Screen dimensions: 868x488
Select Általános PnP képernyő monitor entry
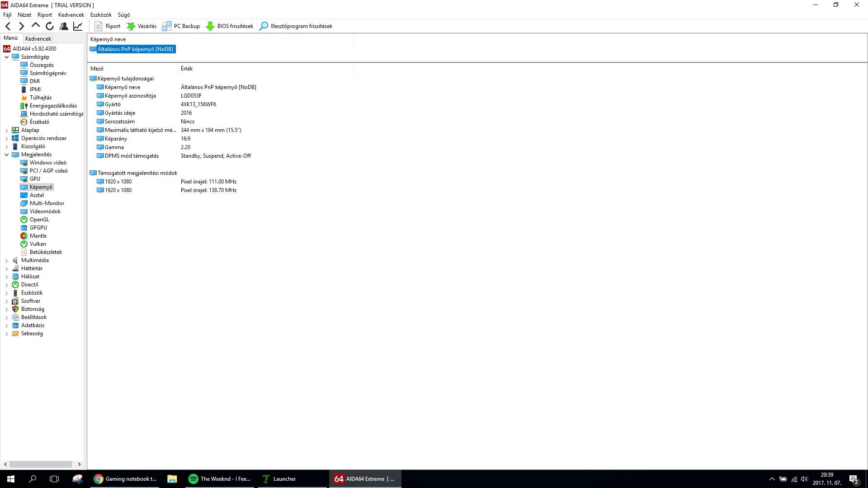click(136, 49)
